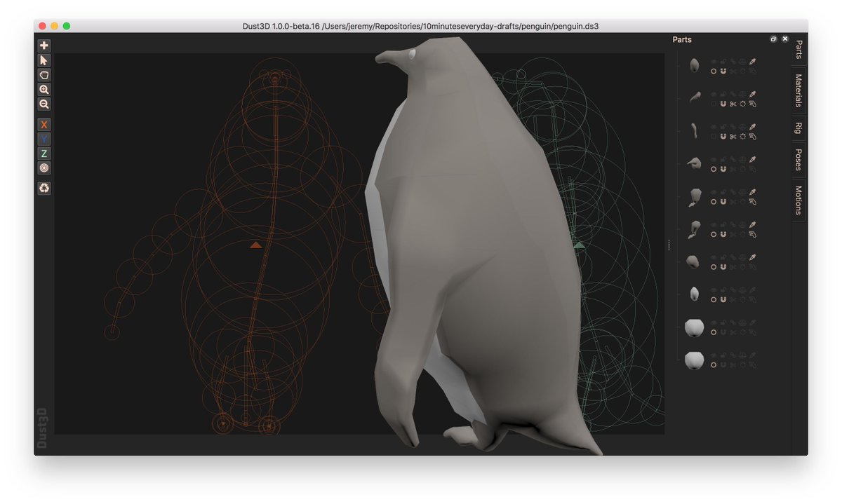The height and width of the screenshot is (504, 842).
Task: Toggle rounded circle on sixth part row
Action: (x=714, y=234)
